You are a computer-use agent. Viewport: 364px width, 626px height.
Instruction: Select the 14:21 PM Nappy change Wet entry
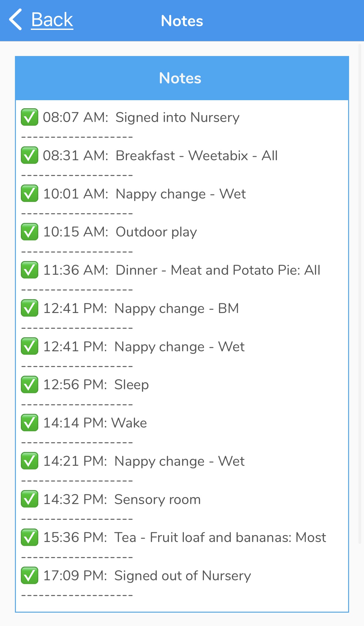click(x=144, y=461)
